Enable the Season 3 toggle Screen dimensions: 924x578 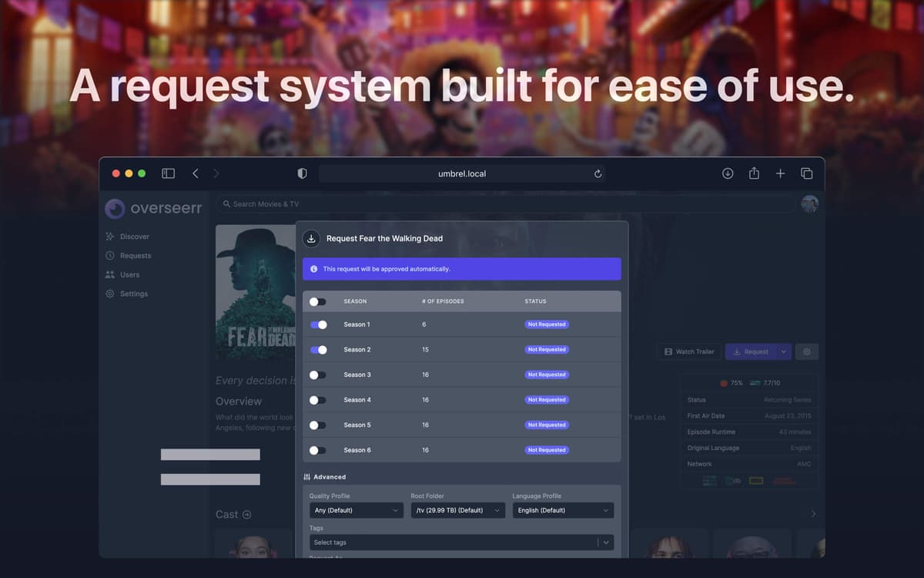click(318, 375)
